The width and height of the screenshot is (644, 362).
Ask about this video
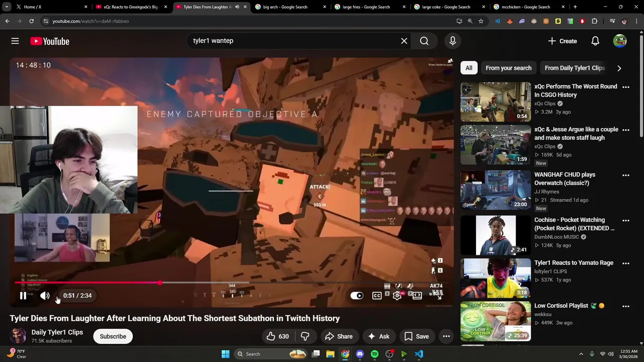(x=378, y=336)
